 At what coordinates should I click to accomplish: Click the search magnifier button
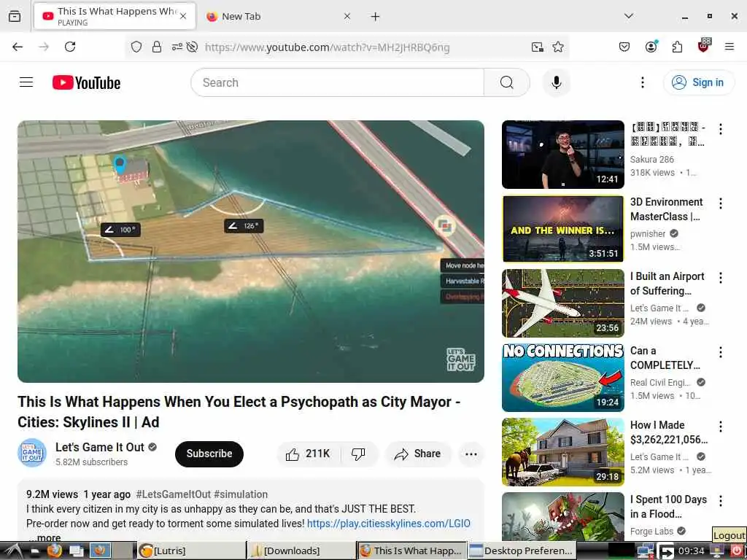(506, 82)
